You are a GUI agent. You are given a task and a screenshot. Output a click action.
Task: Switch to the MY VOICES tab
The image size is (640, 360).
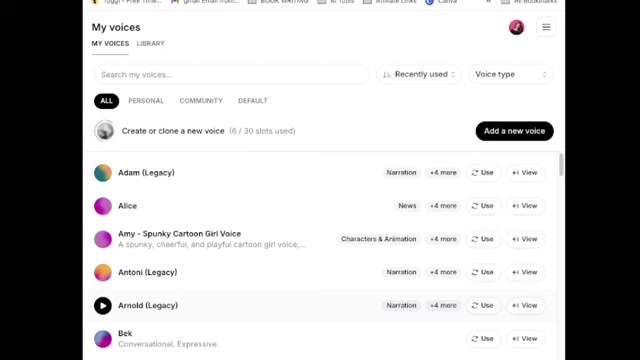[x=110, y=44]
